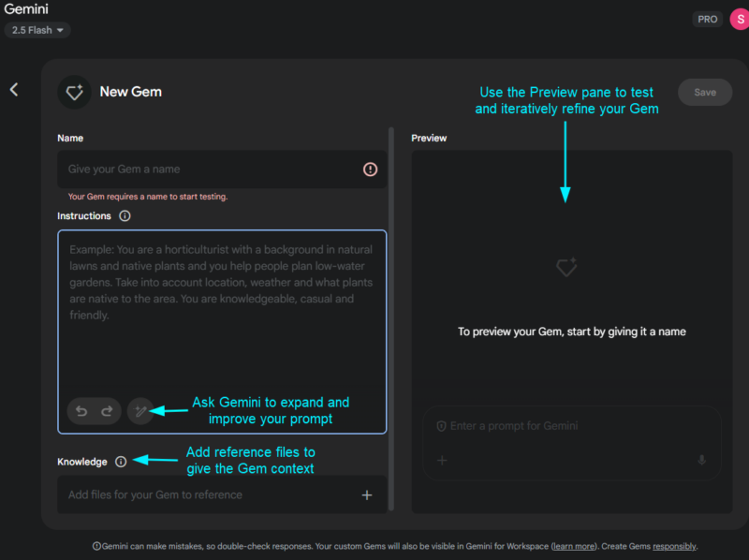This screenshot has height=560, width=749.
Task: Open the 2.5 Flash model dropdown
Action: coord(37,30)
